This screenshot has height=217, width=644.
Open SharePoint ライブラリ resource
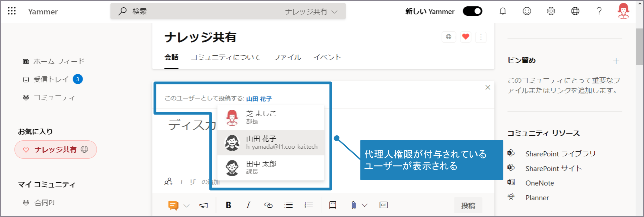pyautogui.click(x=560, y=154)
